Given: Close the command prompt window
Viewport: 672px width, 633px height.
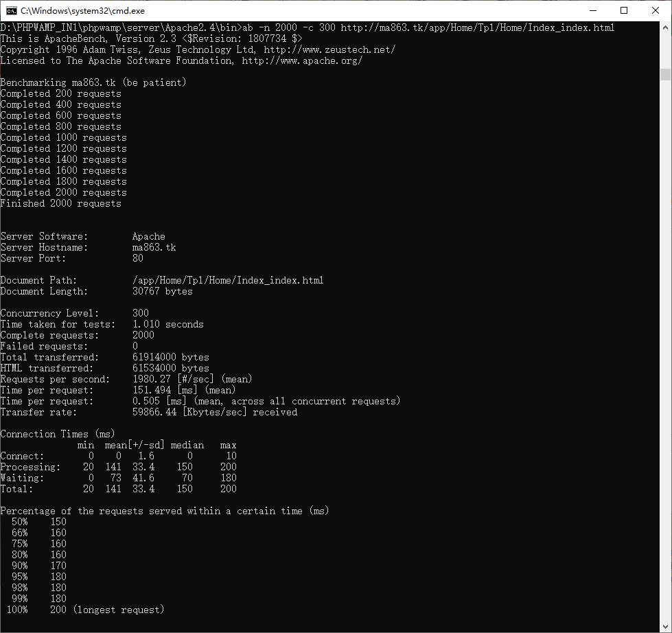Looking at the screenshot, I should (x=656, y=10).
